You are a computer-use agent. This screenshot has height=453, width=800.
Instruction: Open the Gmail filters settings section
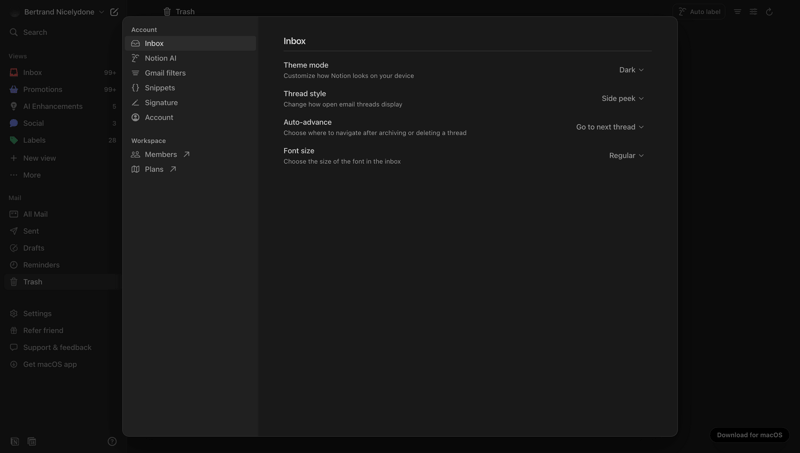click(190, 73)
